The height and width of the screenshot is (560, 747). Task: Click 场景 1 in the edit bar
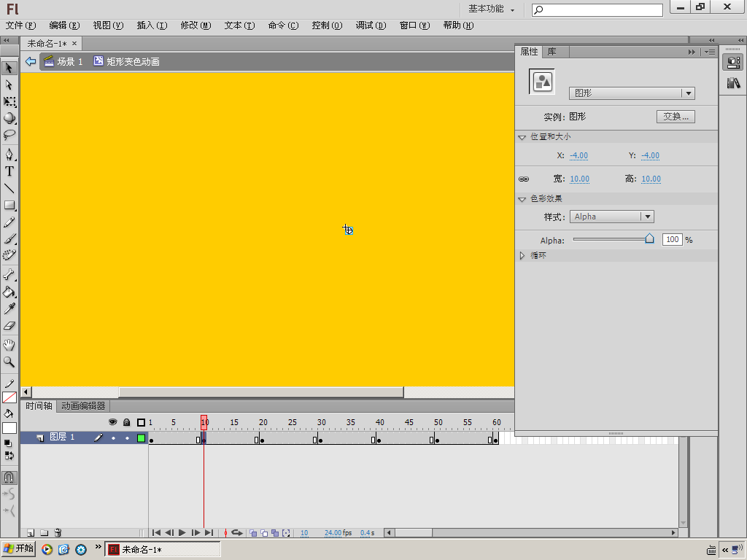click(x=69, y=62)
